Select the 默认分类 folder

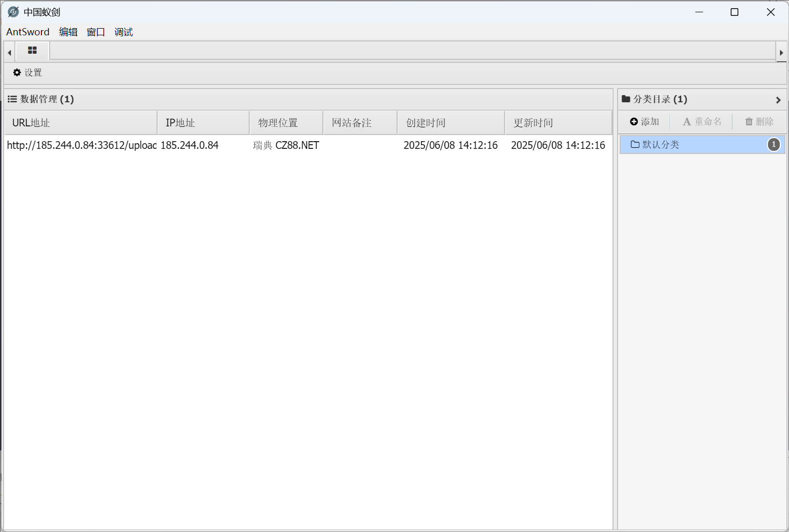[x=702, y=145]
